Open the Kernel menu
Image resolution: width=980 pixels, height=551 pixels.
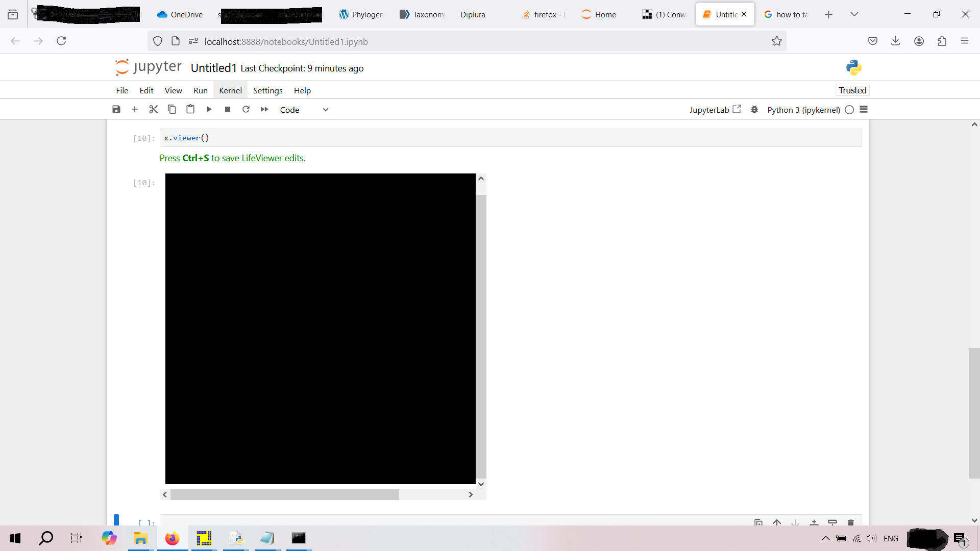(x=230, y=90)
